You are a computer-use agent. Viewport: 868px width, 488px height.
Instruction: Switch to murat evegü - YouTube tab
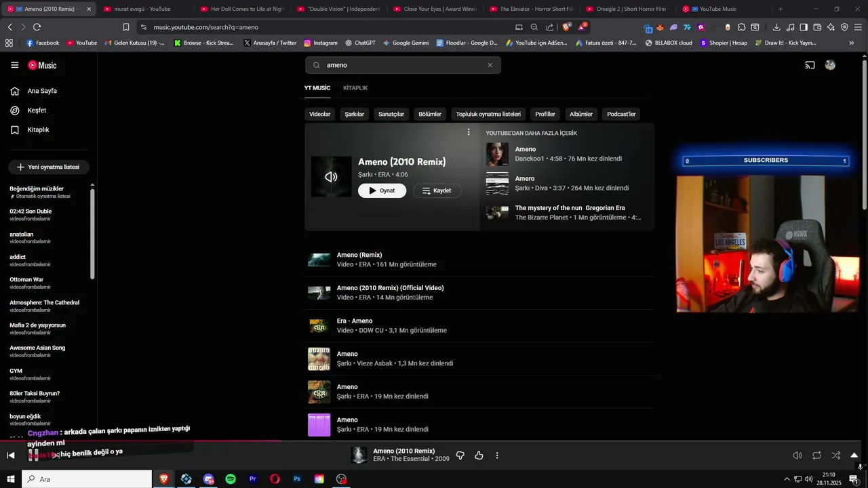click(142, 9)
